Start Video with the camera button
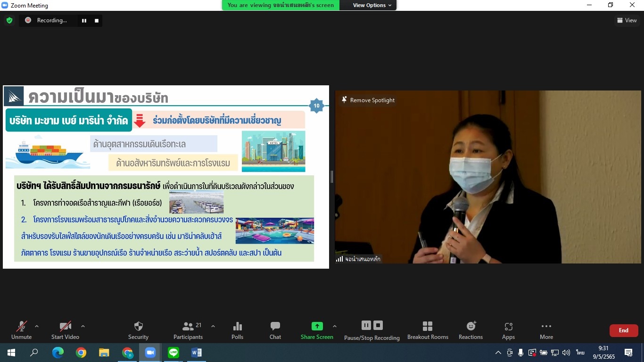The image size is (644, 362). tap(65, 330)
